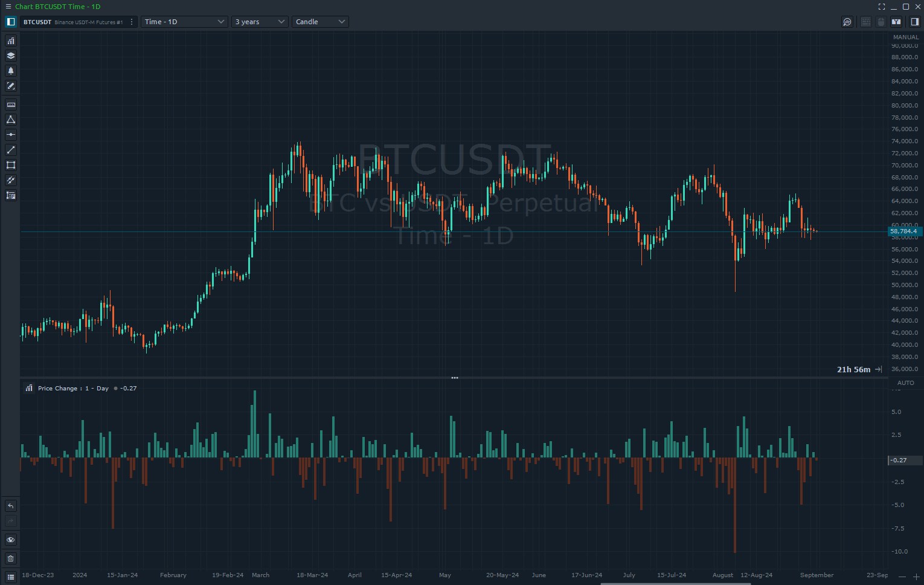The width and height of the screenshot is (924, 585).
Task: Click the Price Change : 1 - Day label
Action: [x=73, y=389]
